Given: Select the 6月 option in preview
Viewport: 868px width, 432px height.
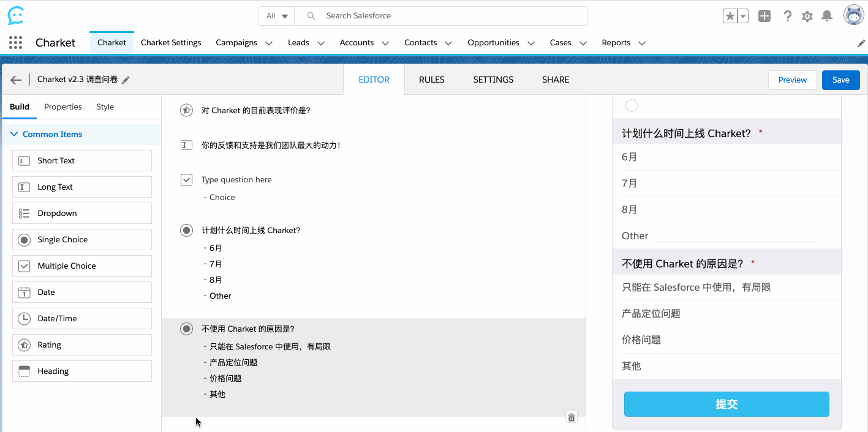Looking at the screenshot, I should 630,157.
